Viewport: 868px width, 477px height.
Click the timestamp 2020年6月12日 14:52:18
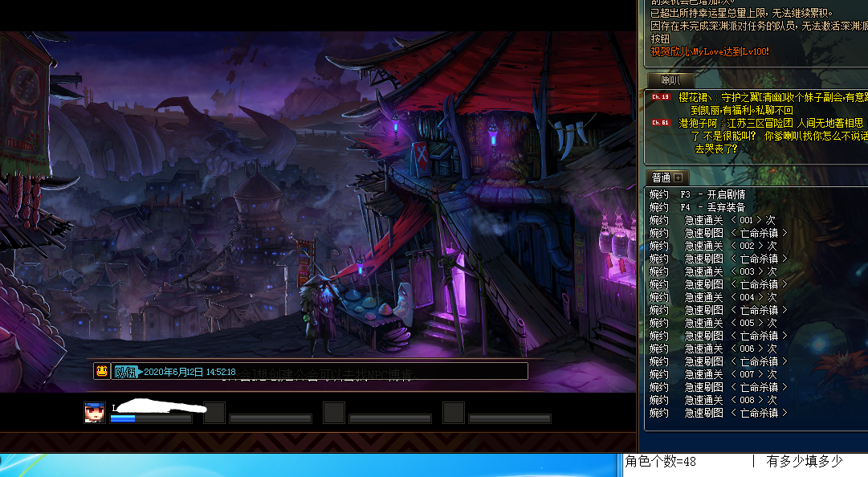point(189,372)
